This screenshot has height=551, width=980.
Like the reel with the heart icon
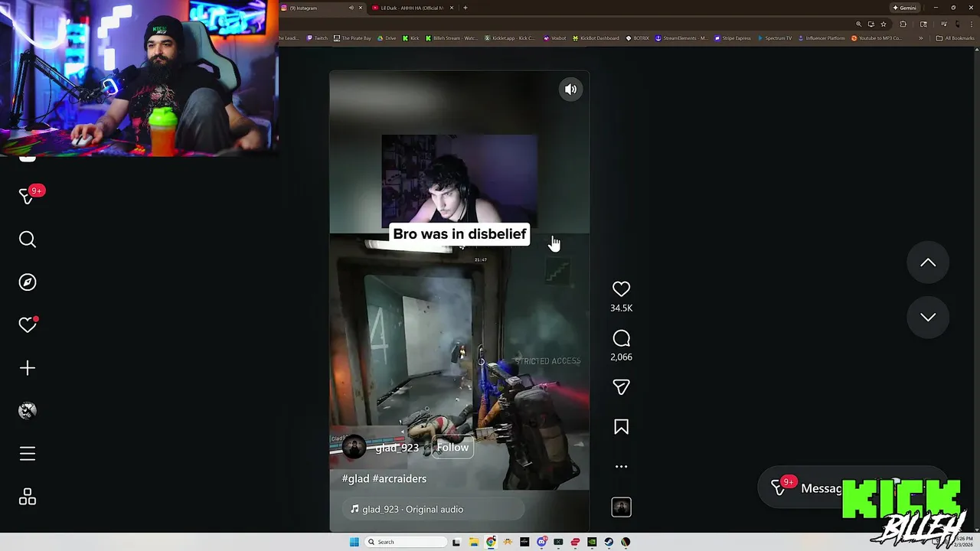(621, 289)
